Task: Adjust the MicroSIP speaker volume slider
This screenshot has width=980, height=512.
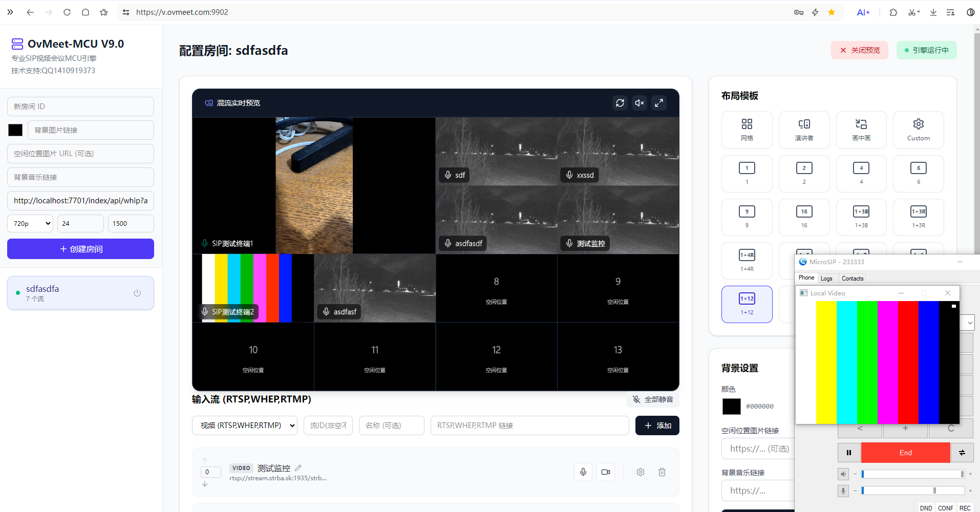Action: pos(913,474)
